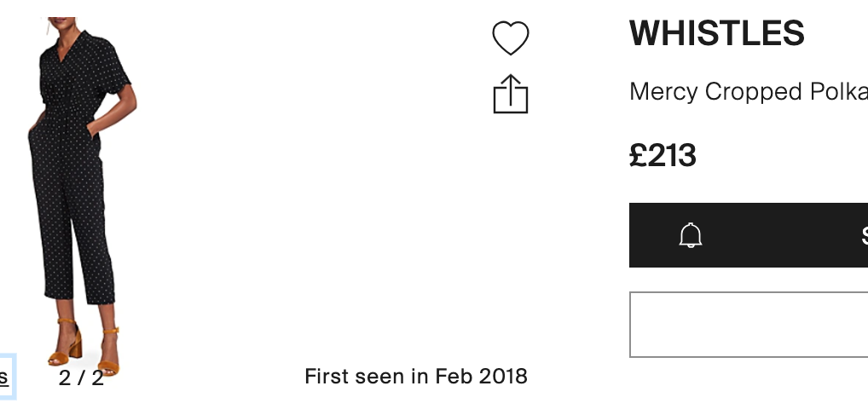Image resolution: width=868 pixels, height=409 pixels.
Task: Click the focused underlined link at bottom left
Action: [x=5, y=377]
